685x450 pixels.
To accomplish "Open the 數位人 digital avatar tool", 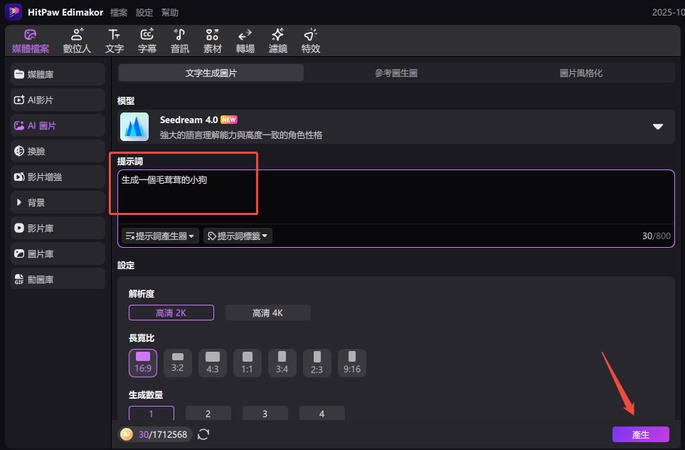I will tap(77, 40).
